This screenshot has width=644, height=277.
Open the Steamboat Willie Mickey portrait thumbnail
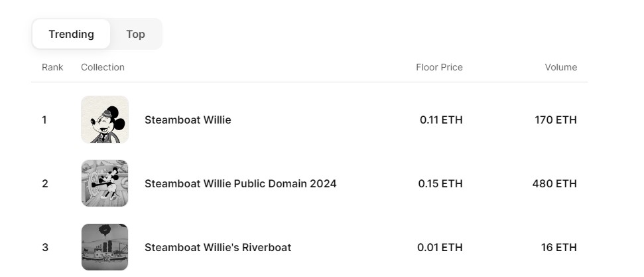[x=105, y=120]
